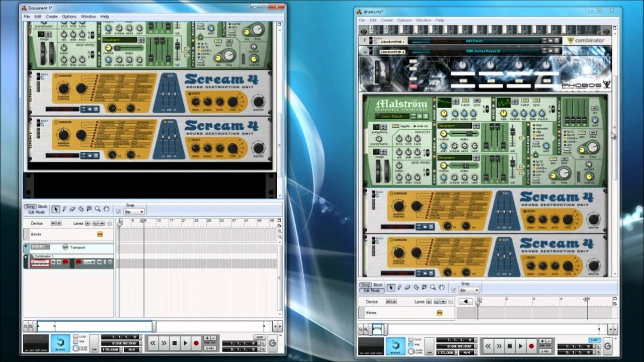Click the Blocks button in Document 3 transport

60,343
